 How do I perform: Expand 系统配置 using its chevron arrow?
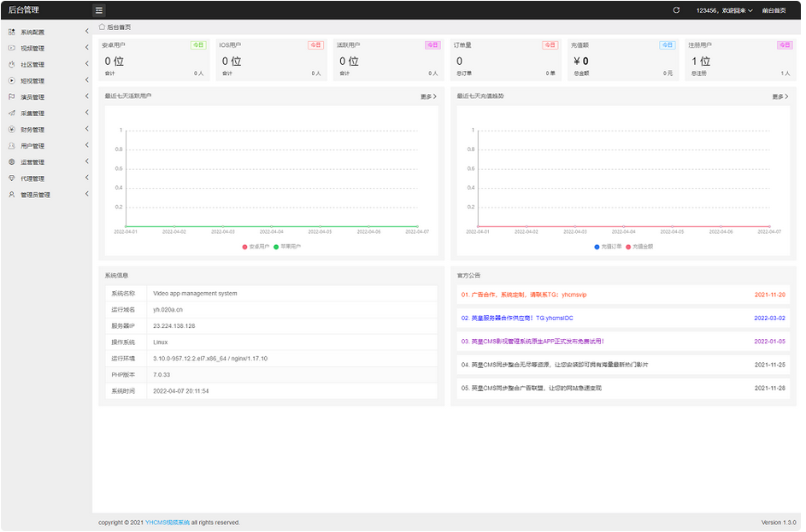click(x=86, y=32)
